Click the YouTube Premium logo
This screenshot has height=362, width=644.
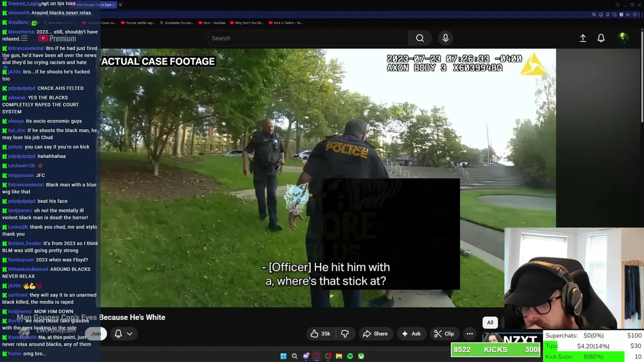click(57, 38)
